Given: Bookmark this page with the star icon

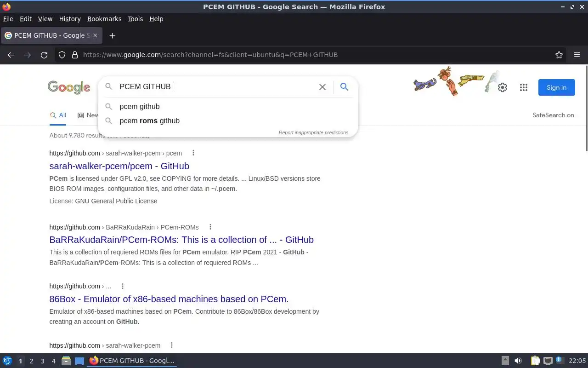Looking at the screenshot, I should (x=559, y=55).
